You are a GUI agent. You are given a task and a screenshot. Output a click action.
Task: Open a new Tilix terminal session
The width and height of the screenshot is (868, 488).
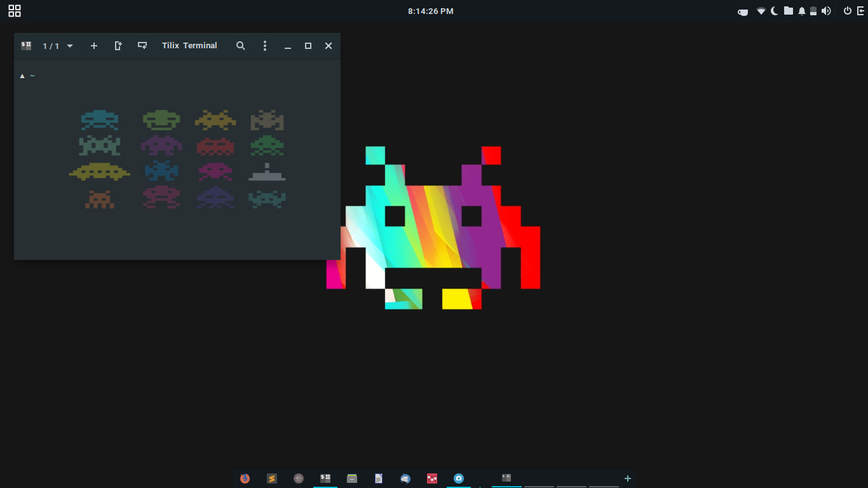pyautogui.click(x=94, y=45)
